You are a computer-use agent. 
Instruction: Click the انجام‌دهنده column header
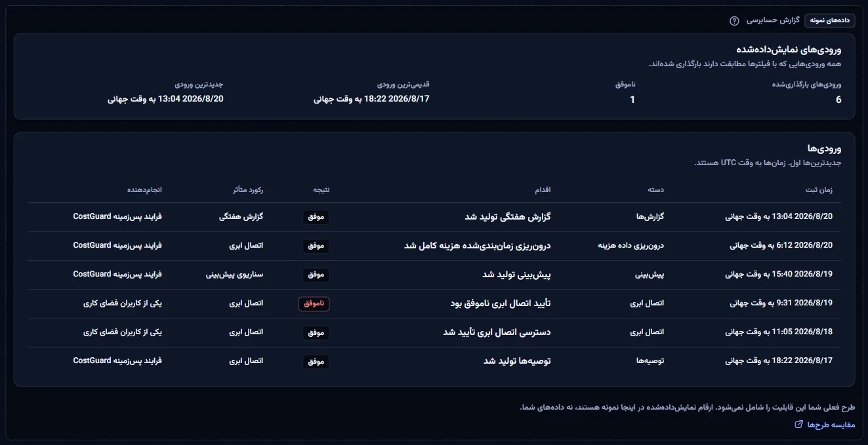coord(144,190)
